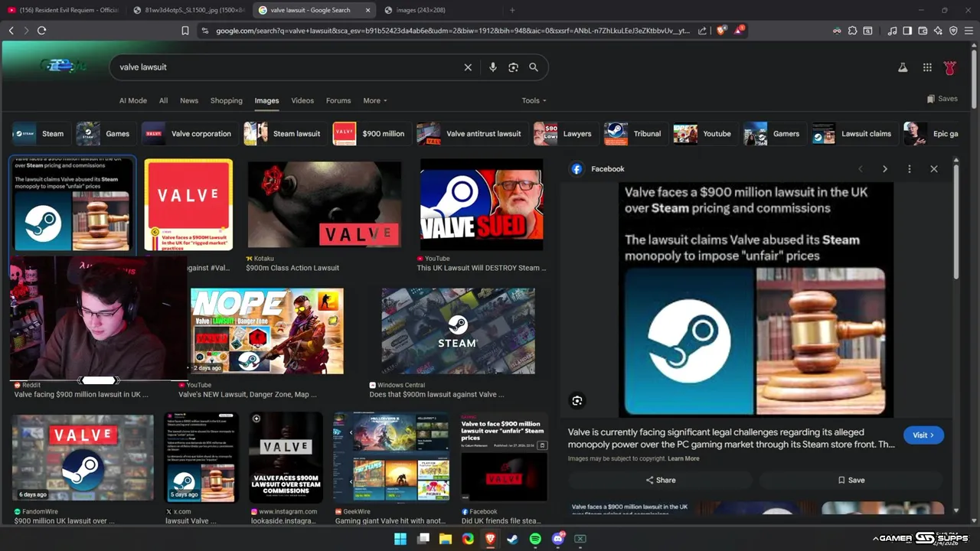Share the previewed image
980x551 pixels.
661,480
